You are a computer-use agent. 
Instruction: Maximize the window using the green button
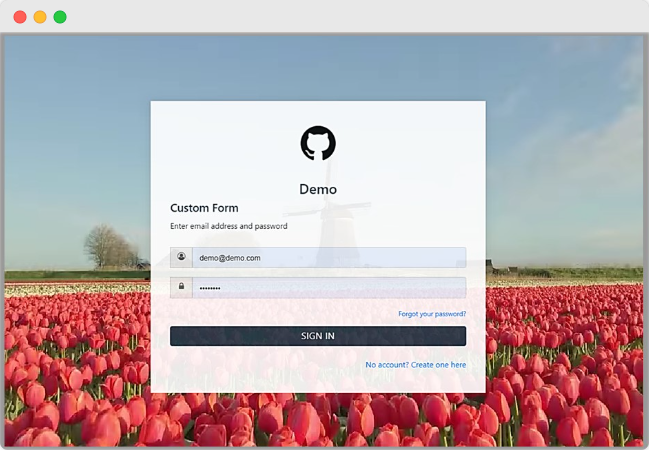click(x=60, y=17)
